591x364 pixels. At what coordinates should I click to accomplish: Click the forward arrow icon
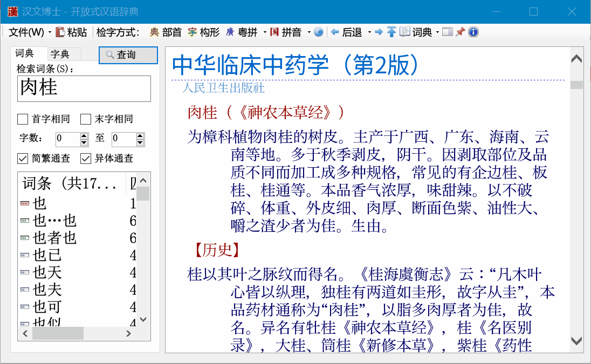click(379, 32)
